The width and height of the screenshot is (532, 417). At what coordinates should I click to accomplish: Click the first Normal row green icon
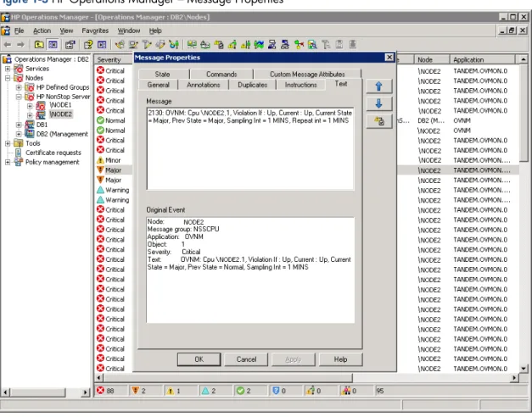[100, 120]
